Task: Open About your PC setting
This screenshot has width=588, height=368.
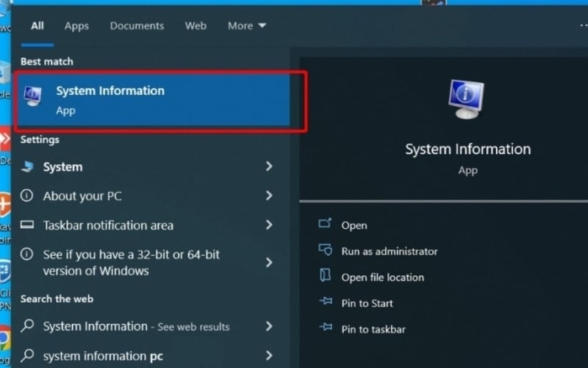Action: pos(150,196)
